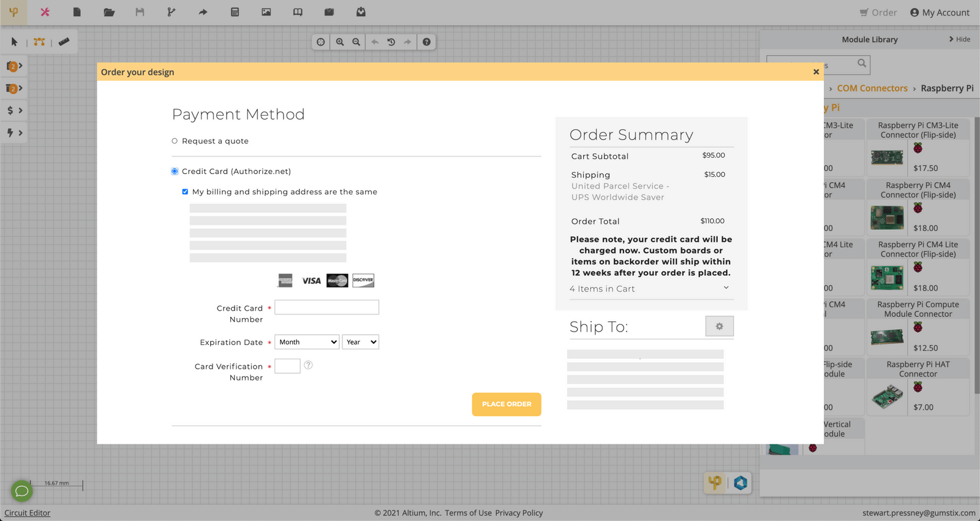The image size is (980, 521).
Task: Open the My Account menu
Action: click(x=940, y=12)
